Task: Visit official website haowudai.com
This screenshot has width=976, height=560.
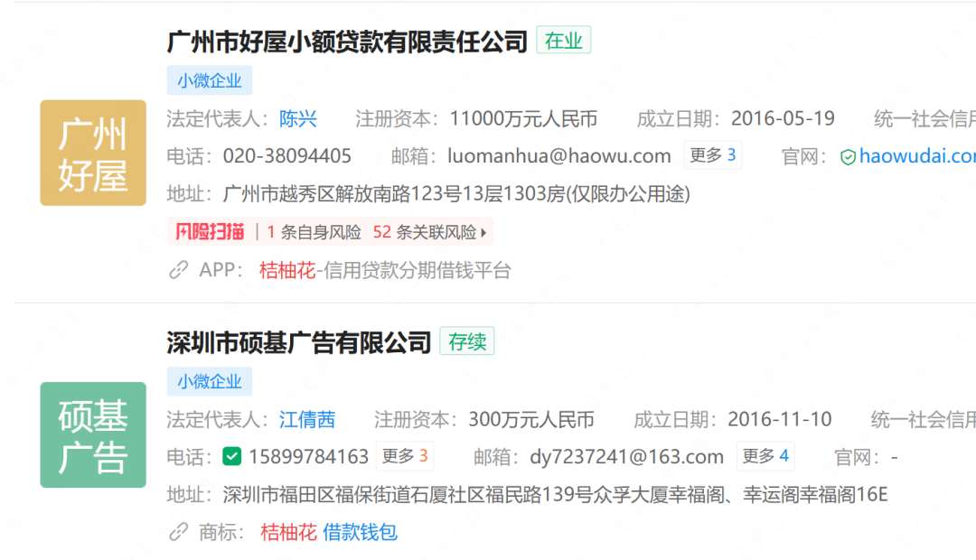Action: tap(917, 156)
